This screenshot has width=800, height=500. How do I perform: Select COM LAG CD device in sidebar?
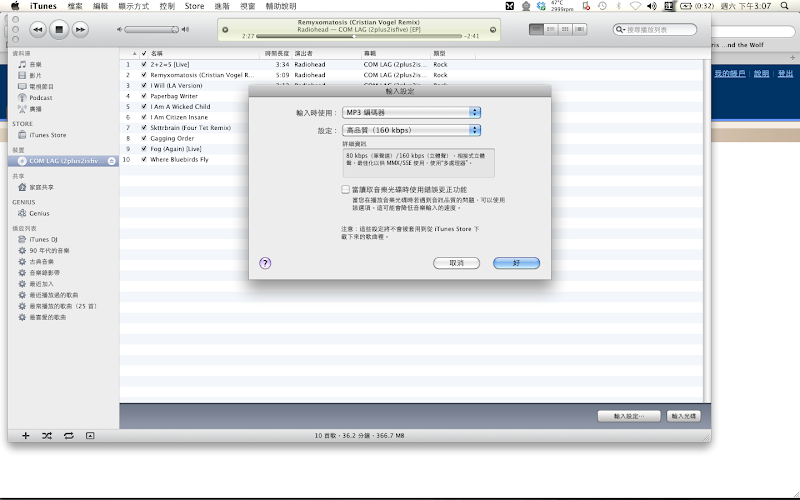[63, 161]
